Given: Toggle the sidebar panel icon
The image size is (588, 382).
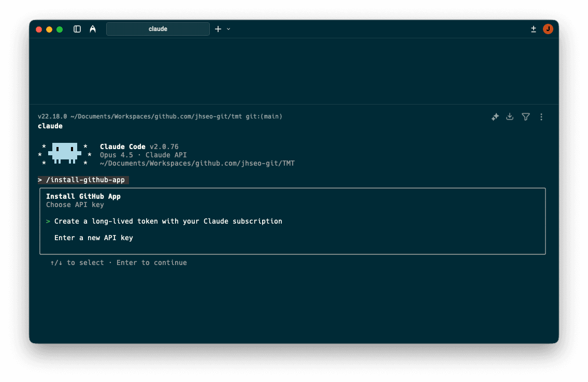Looking at the screenshot, I should [77, 29].
